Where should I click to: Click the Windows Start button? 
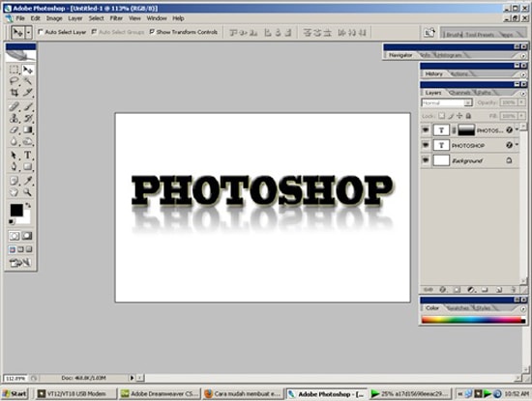click(15, 393)
